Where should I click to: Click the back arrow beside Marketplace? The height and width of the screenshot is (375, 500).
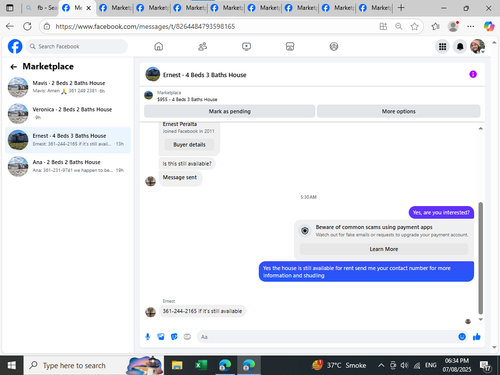coord(13,67)
